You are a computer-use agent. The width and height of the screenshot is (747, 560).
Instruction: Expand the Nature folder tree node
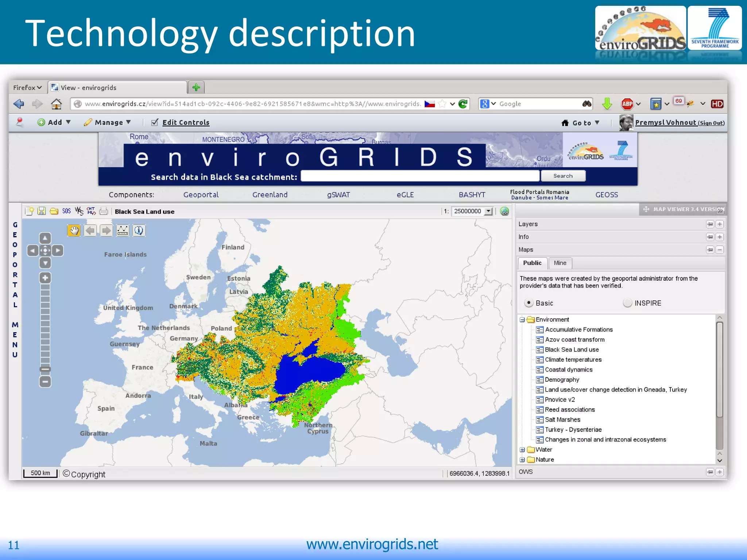pos(522,460)
